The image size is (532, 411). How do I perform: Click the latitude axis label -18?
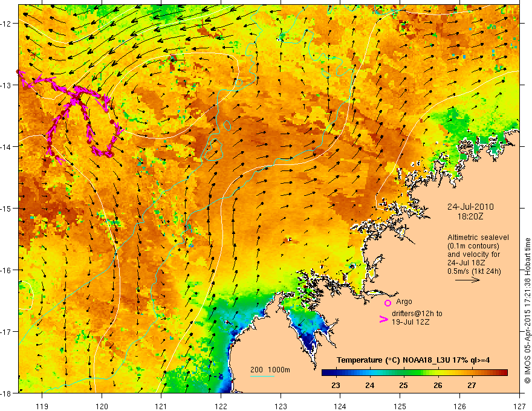tap(6, 393)
